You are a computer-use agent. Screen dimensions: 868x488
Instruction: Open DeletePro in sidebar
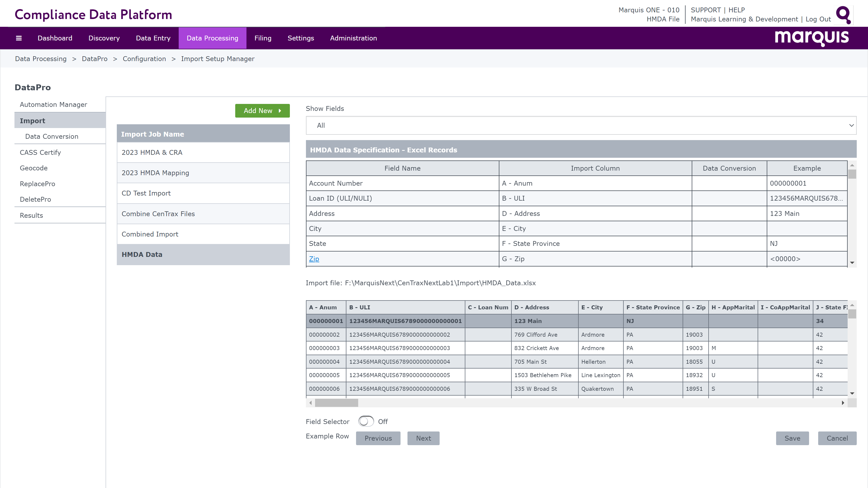point(60,199)
